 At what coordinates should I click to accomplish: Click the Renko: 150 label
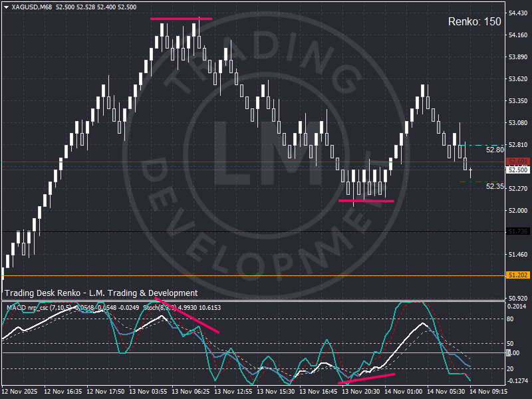(x=474, y=22)
